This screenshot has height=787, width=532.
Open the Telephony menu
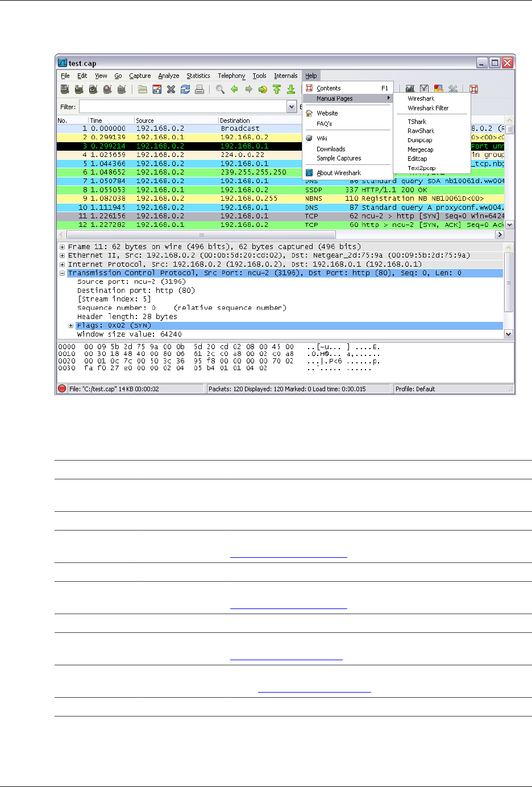[x=231, y=76]
